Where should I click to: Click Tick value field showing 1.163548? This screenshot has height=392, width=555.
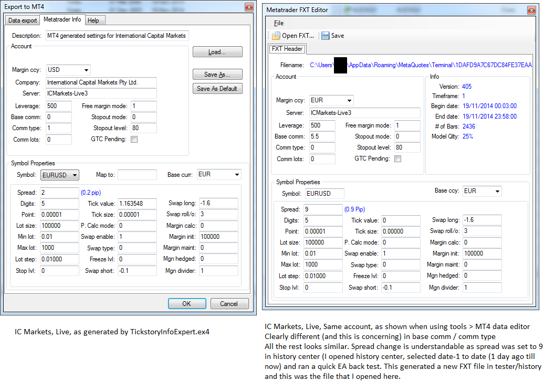pos(138,204)
